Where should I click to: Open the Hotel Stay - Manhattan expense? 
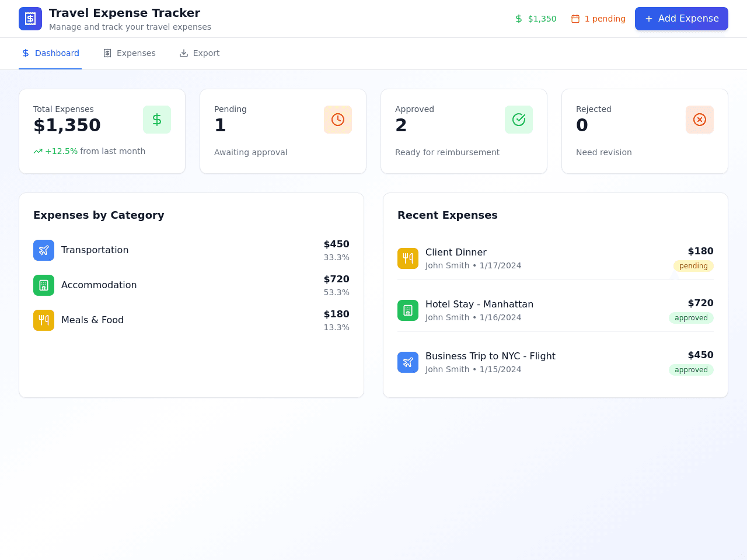(x=556, y=310)
